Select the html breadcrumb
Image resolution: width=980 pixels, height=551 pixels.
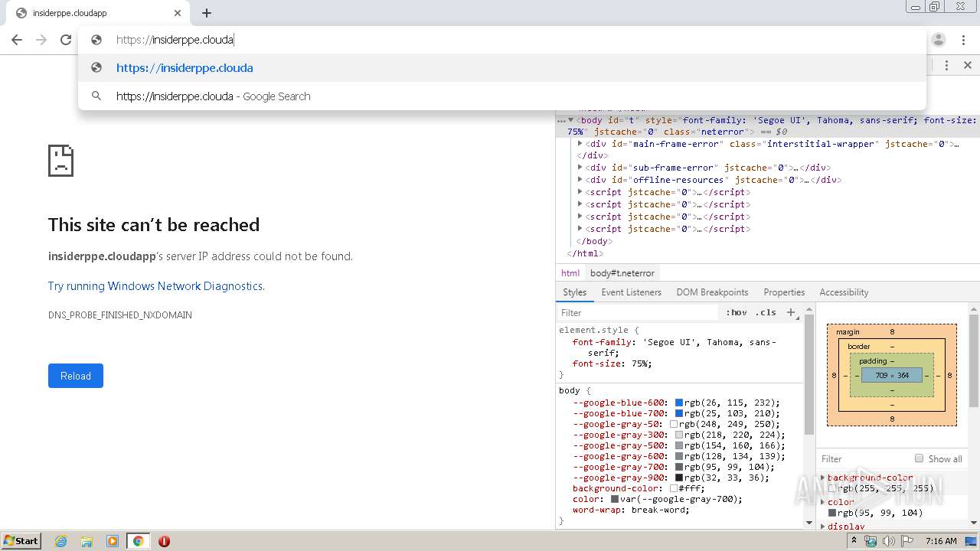coord(570,273)
